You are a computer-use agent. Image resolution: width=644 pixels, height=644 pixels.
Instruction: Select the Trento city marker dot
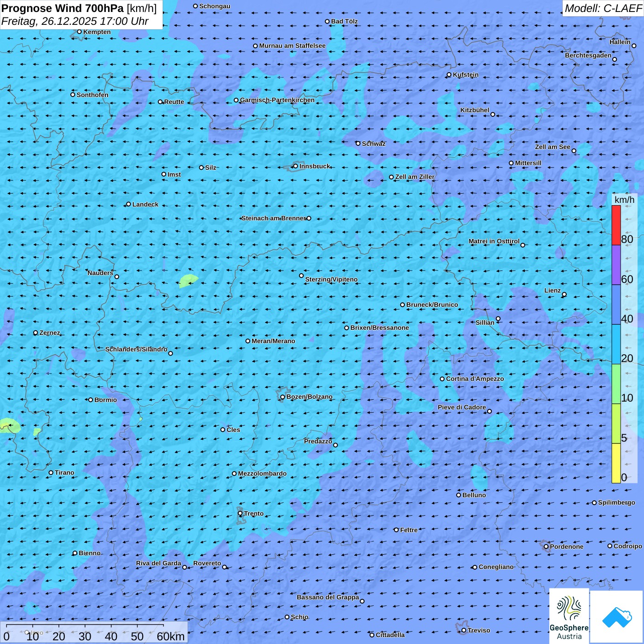[x=240, y=513]
